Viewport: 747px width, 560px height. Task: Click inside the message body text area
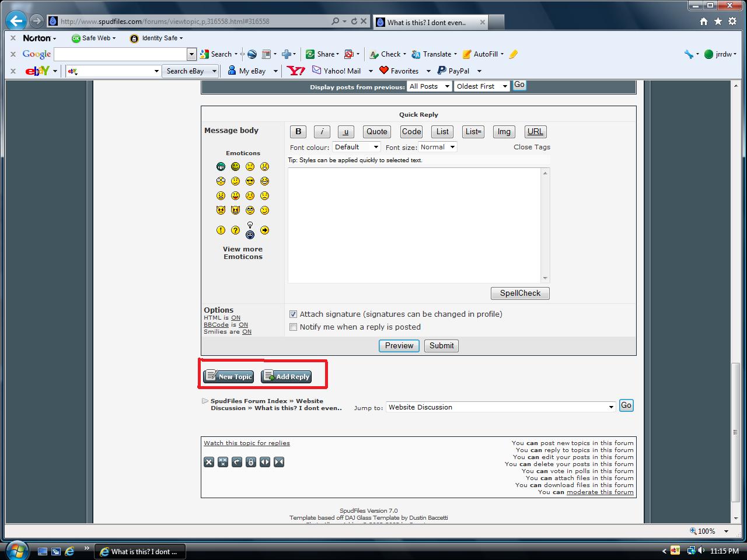(x=414, y=225)
